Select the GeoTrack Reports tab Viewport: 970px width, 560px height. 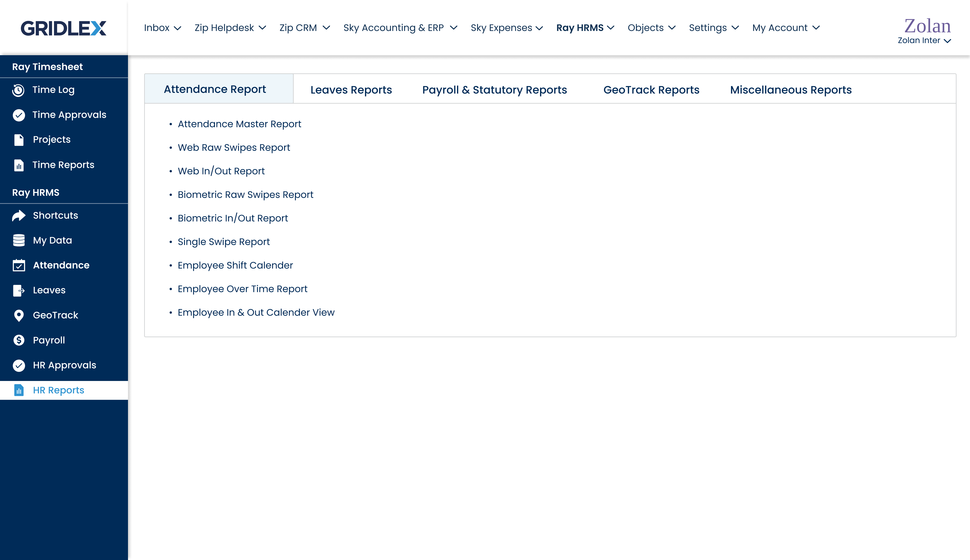pos(651,90)
